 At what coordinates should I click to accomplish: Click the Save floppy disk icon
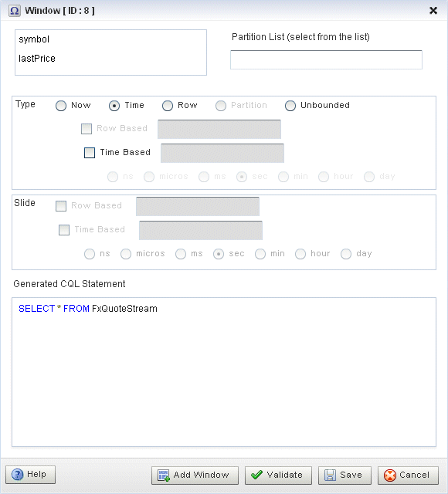click(x=330, y=475)
